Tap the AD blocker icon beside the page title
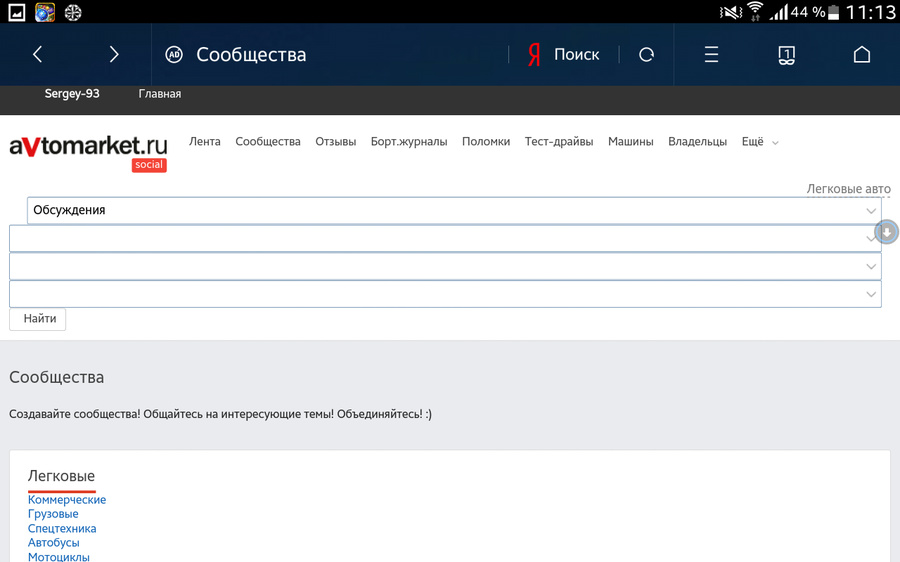 click(174, 55)
